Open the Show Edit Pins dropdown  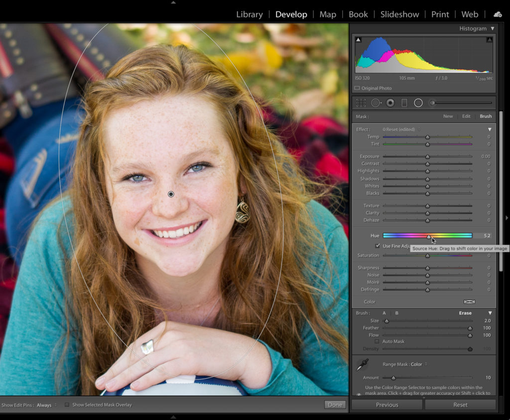click(x=46, y=405)
